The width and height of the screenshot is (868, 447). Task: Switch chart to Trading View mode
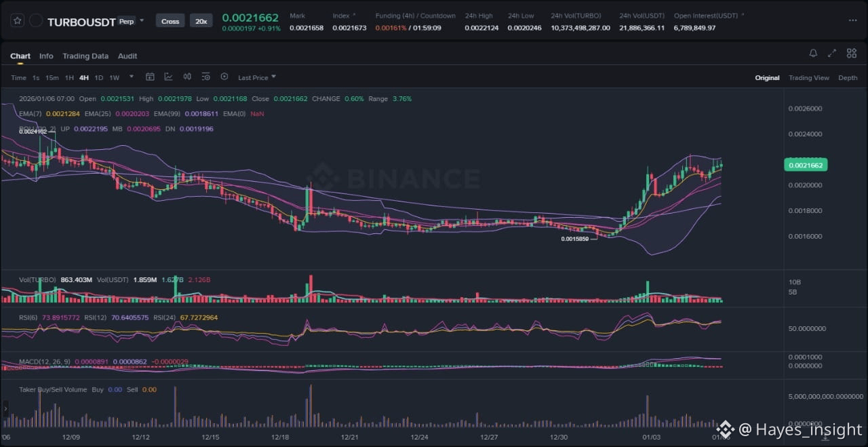click(809, 77)
